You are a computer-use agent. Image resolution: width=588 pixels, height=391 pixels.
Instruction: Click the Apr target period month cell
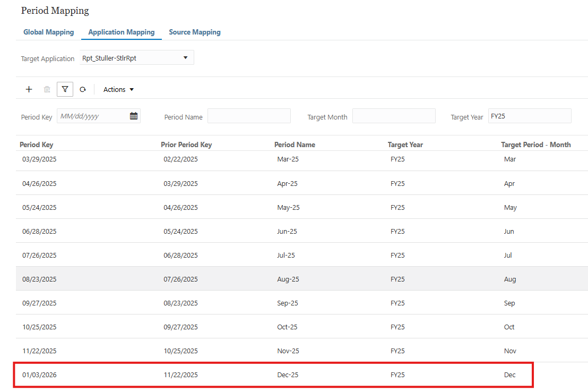coord(509,183)
